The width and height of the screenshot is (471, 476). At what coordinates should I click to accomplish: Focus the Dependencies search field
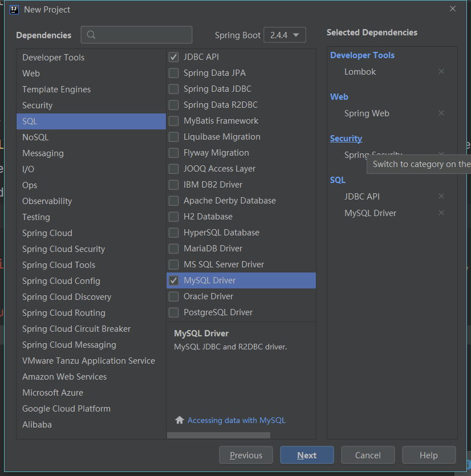[x=136, y=35]
